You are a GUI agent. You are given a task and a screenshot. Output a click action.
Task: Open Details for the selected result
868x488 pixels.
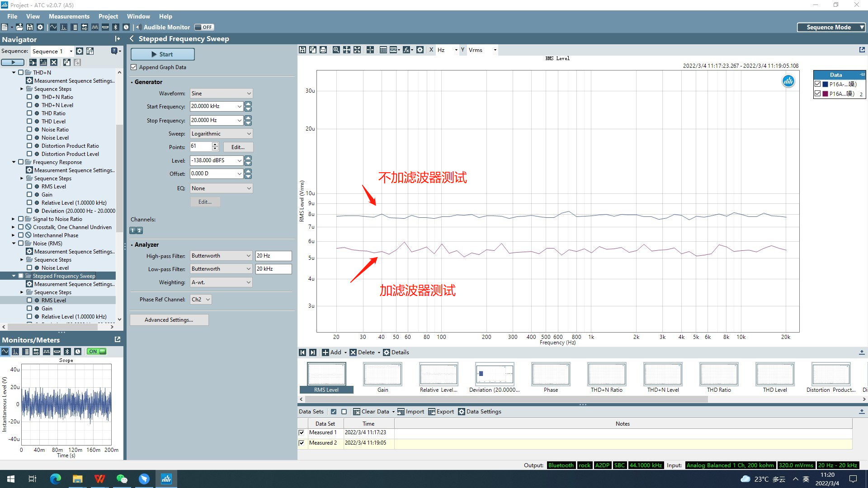[396, 352]
